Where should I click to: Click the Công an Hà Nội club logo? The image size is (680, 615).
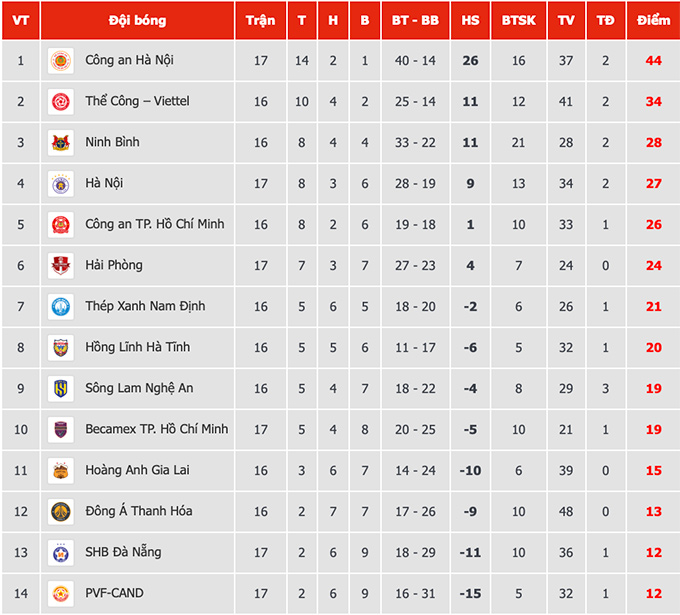click(61, 61)
